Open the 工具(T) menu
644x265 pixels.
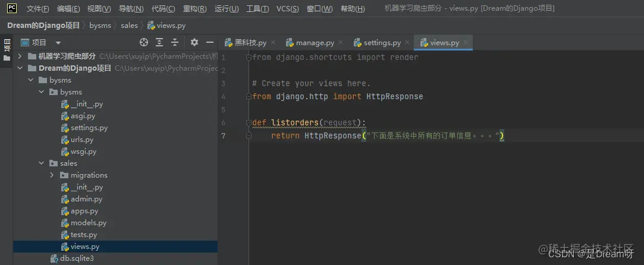257,8
